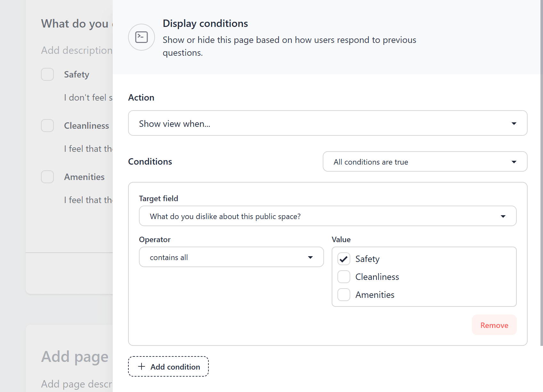
Task: Check the Cleanliness value checkbox
Action: pos(344,277)
